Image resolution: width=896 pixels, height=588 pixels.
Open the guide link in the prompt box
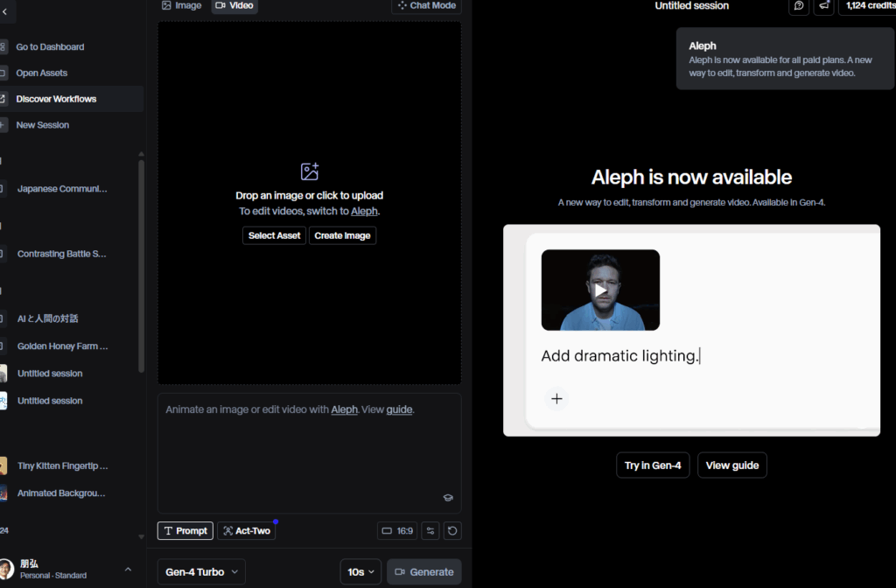pyautogui.click(x=399, y=409)
